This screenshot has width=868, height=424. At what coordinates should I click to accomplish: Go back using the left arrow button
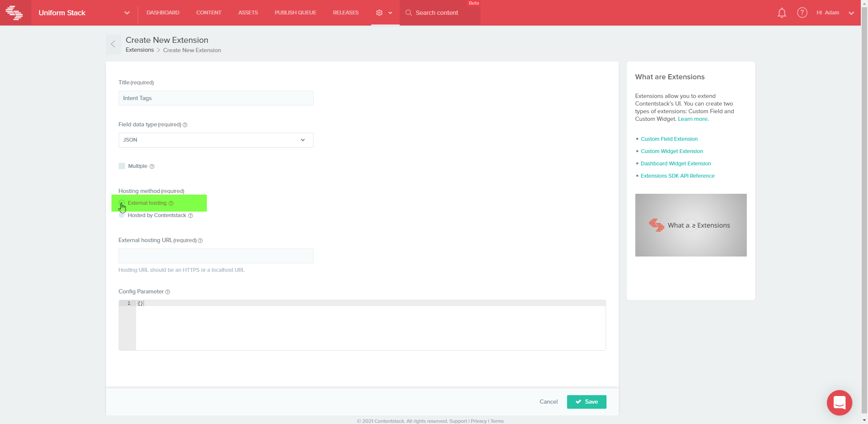coord(113,44)
